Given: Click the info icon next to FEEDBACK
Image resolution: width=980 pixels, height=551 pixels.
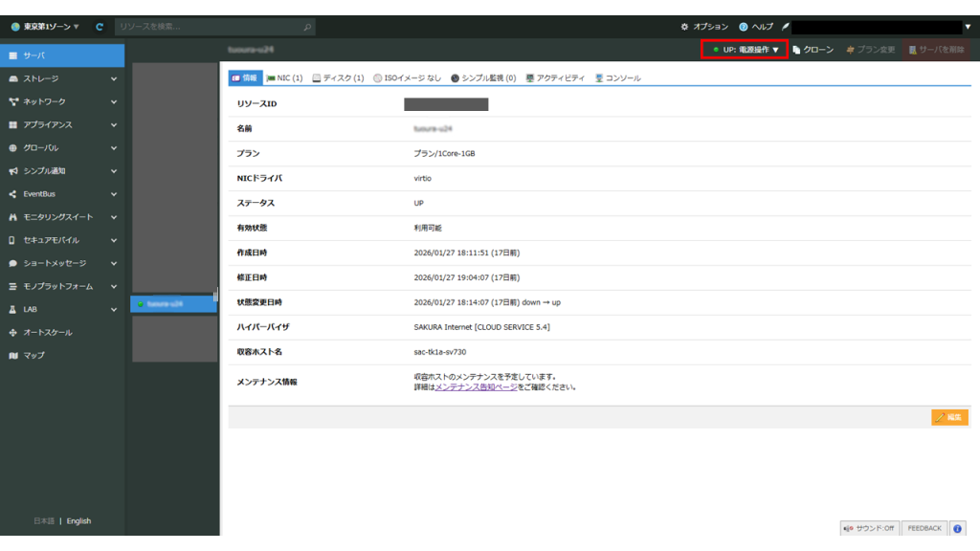Looking at the screenshot, I should 957,528.
